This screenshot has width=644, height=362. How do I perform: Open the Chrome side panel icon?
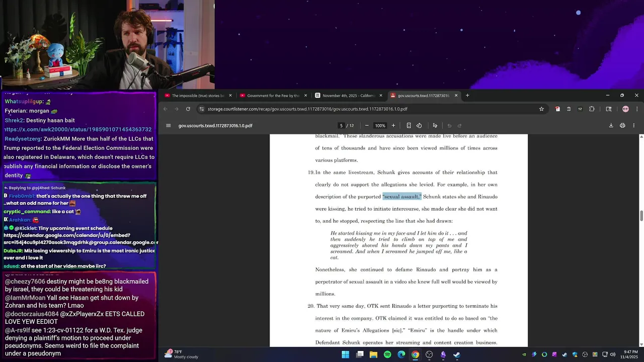point(608,109)
